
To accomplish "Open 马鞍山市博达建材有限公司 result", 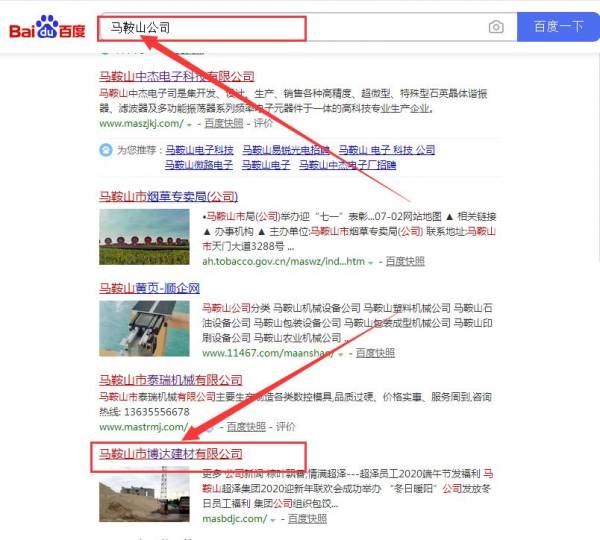I will [x=171, y=455].
